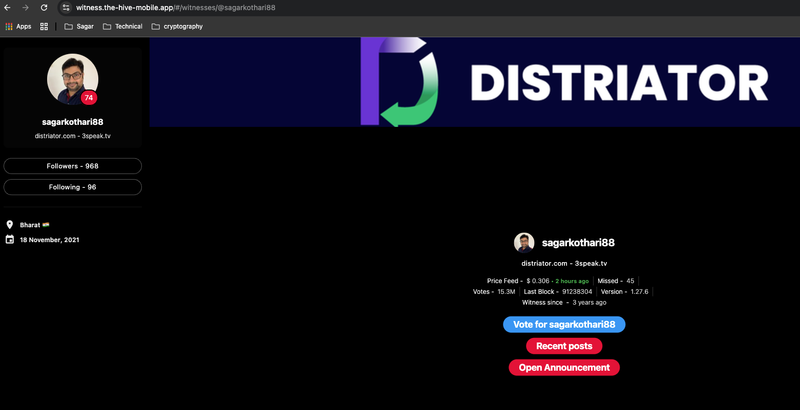Expand the Technical bookmarks folder

[122, 26]
